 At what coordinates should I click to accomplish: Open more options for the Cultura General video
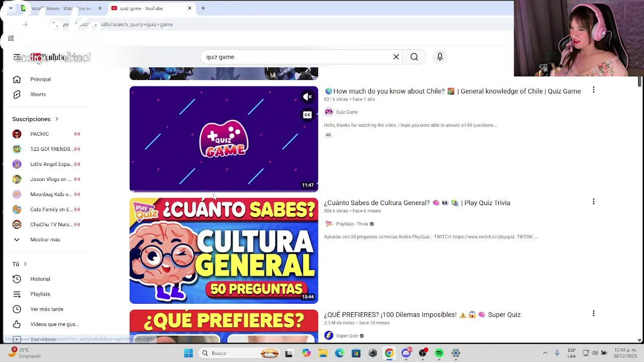point(594,202)
